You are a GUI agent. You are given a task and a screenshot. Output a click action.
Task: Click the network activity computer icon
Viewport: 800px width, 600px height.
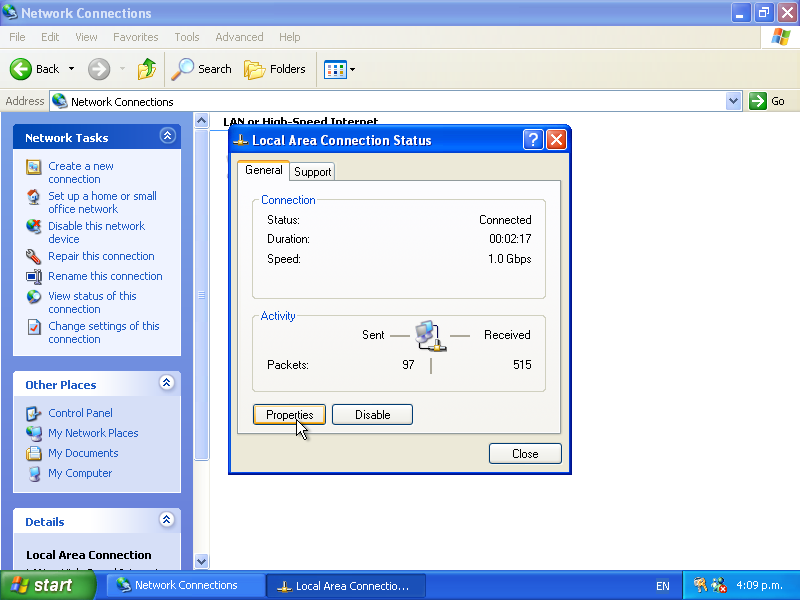pyautogui.click(x=430, y=336)
